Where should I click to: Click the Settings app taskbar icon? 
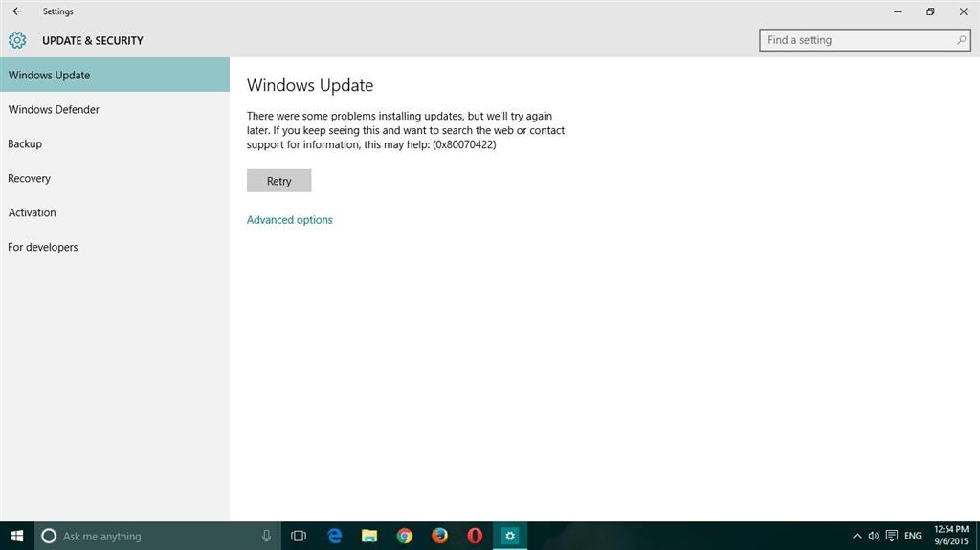click(x=510, y=537)
